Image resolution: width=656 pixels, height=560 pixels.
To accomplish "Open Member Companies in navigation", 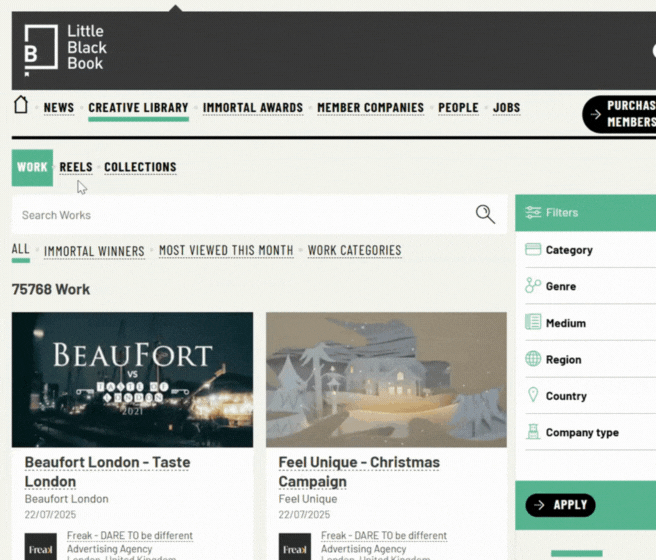I will 371,107.
